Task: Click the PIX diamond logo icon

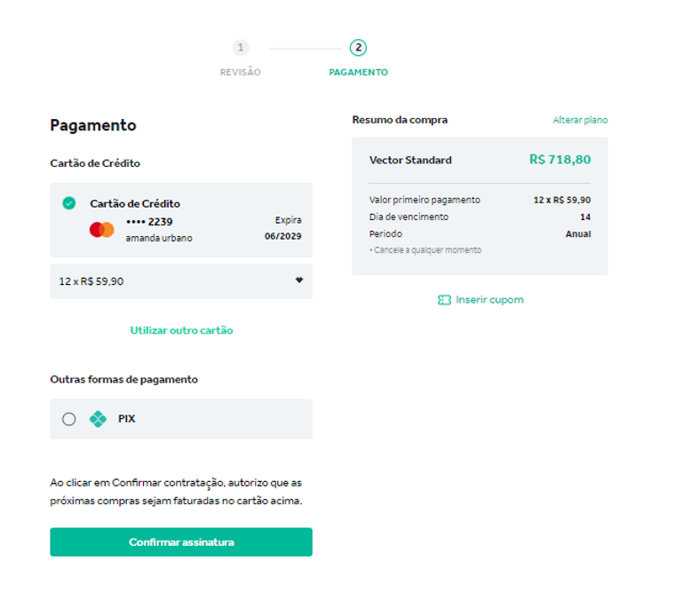Action: click(98, 419)
